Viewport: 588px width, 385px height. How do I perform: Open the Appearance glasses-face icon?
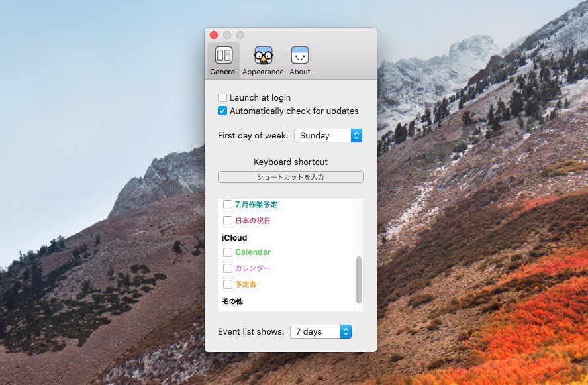263,56
